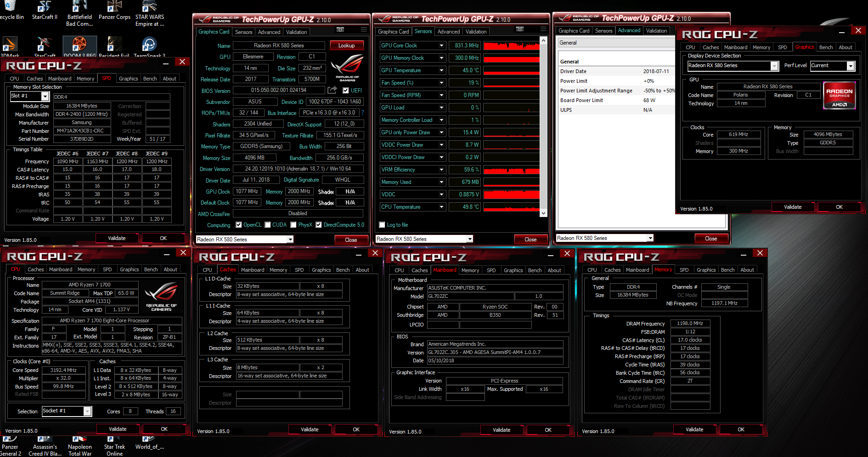Screen dimensions: 868x457
Task: Click the ROG logo in GPU-Z Graphics Card window
Action: [347, 68]
